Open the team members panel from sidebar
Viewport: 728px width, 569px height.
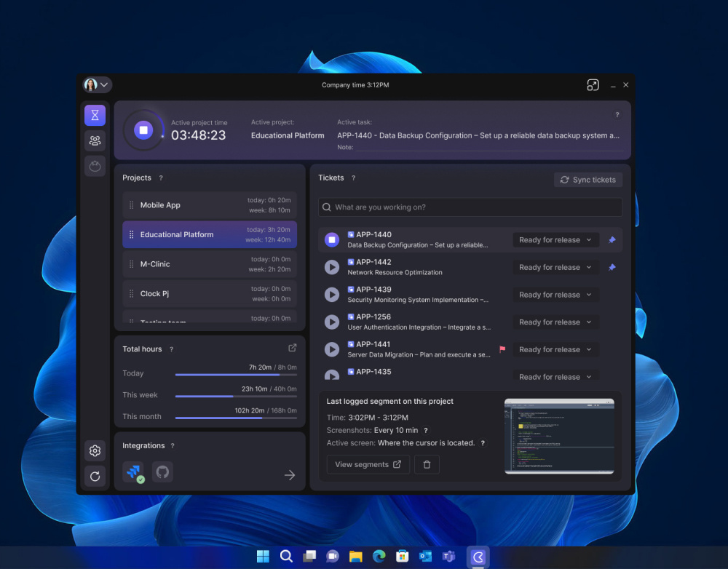click(95, 140)
